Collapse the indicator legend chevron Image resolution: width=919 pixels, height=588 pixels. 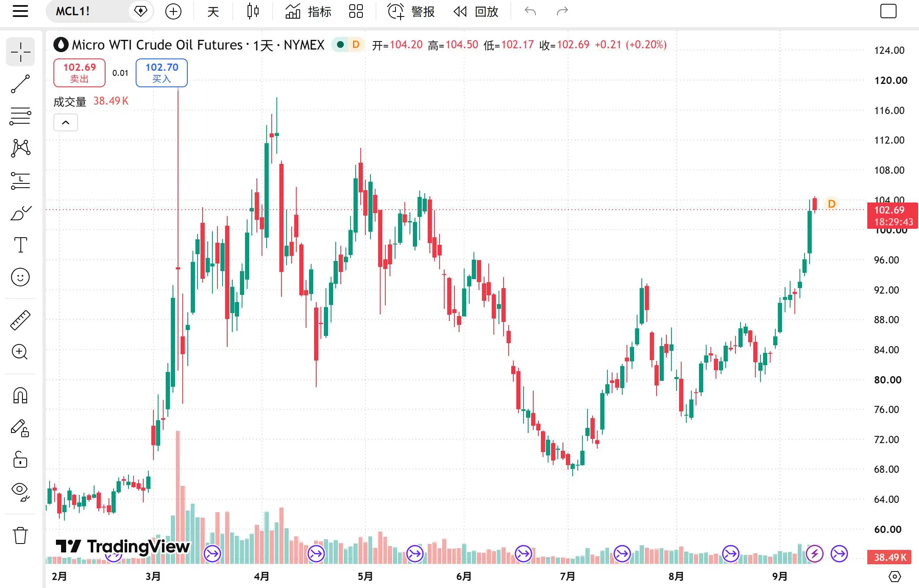(66, 122)
